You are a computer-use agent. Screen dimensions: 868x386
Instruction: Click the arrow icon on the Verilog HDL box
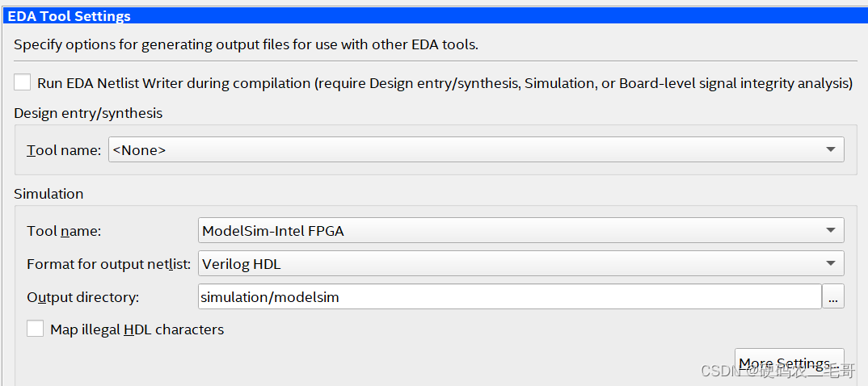pos(831,264)
